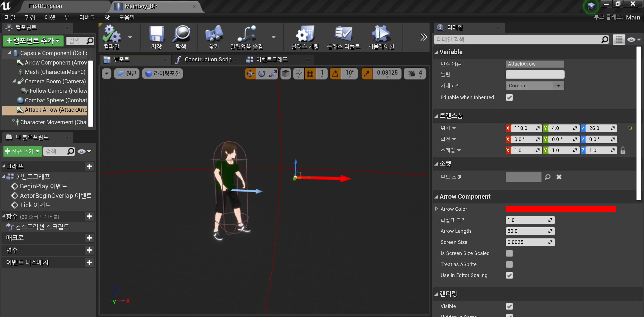Open 클래스 디폴트 (Class Defaults)

[343, 37]
